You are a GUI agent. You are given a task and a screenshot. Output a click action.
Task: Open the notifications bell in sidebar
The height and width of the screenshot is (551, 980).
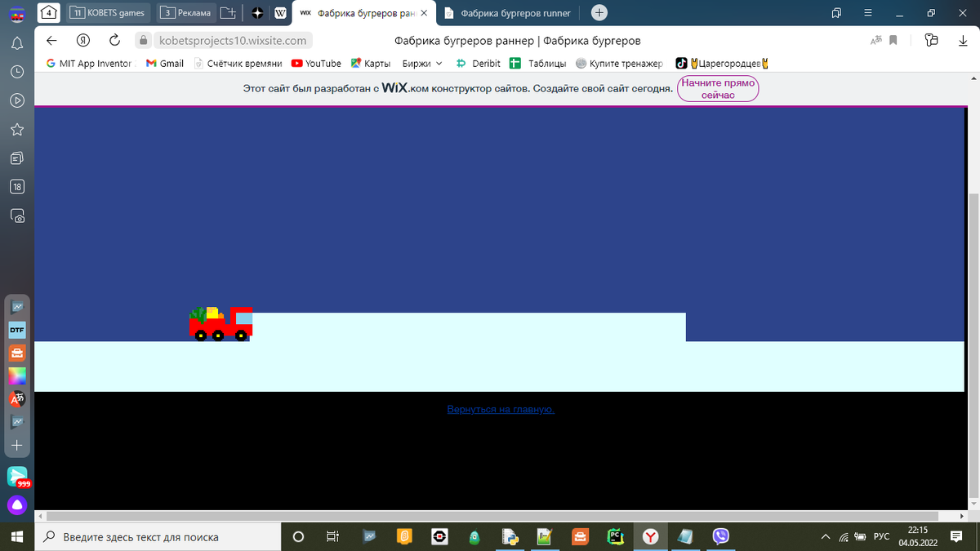pos(17,42)
